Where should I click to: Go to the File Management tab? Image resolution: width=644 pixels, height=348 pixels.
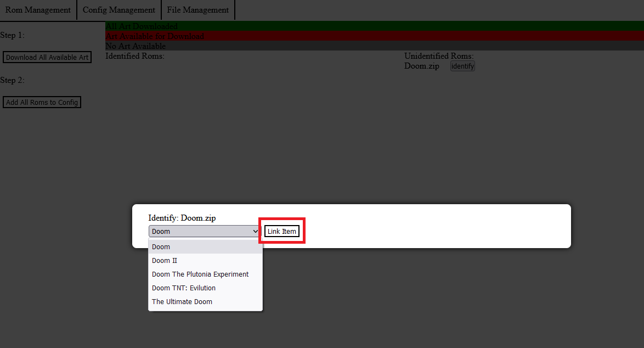point(197,10)
